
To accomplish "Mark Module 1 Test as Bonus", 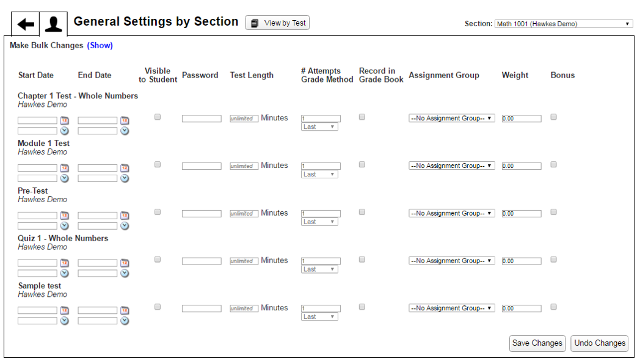I will click(553, 164).
